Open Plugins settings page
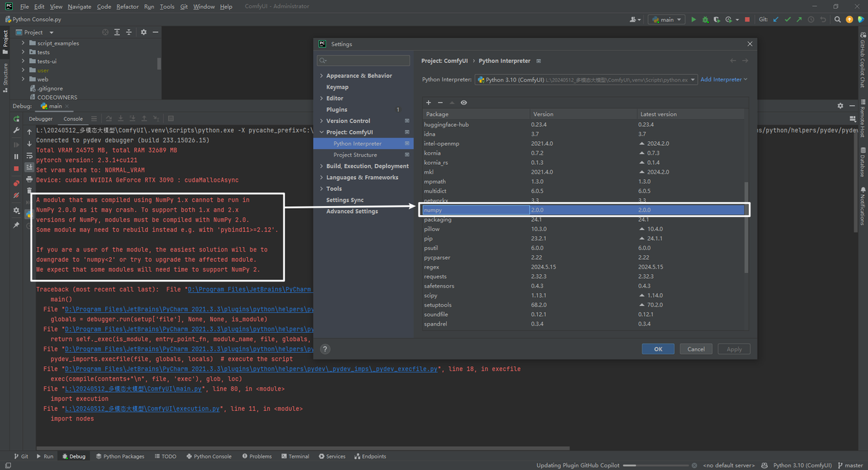The width and height of the screenshot is (868, 470). [336, 109]
